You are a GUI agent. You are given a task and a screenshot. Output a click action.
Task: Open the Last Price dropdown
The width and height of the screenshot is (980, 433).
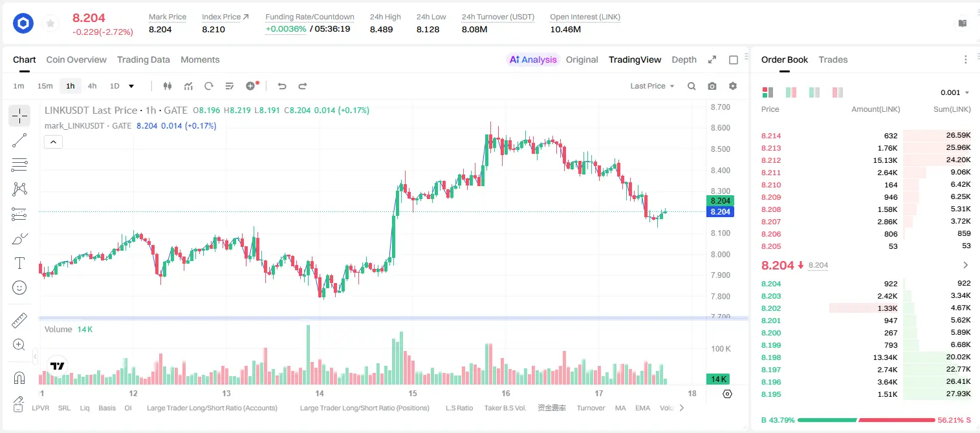click(x=652, y=86)
